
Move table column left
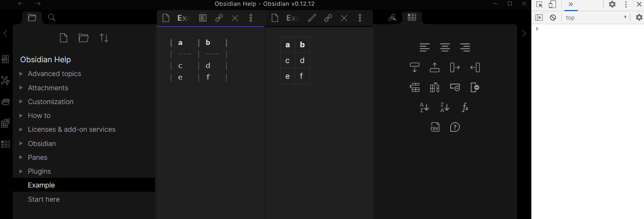pos(475,68)
